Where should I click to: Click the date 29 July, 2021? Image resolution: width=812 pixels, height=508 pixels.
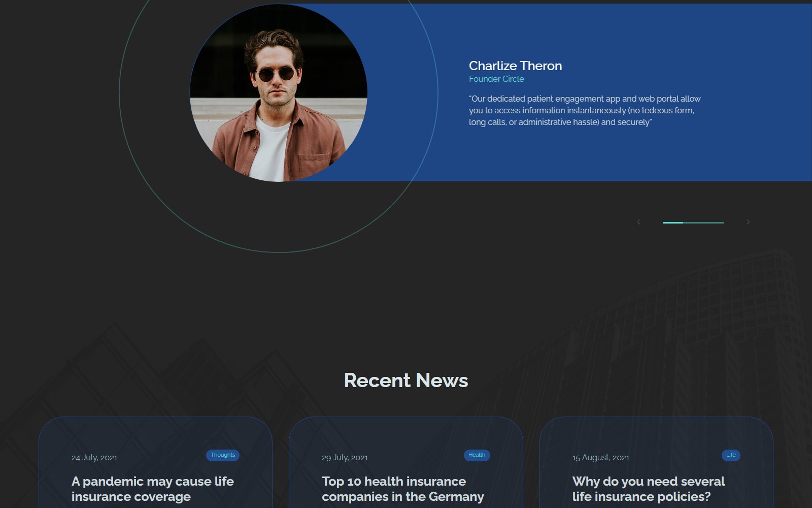click(345, 458)
